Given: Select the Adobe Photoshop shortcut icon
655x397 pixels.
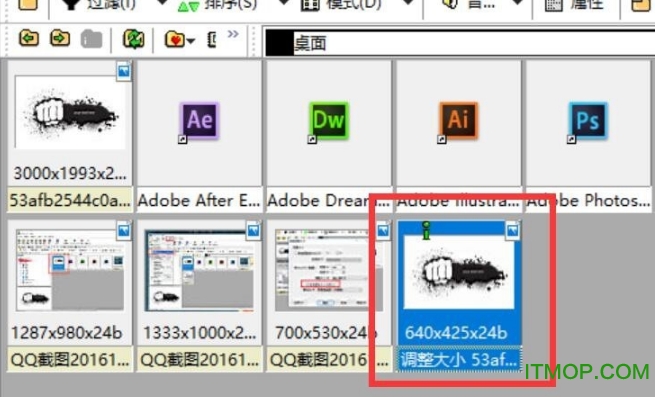Looking at the screenshot, I should pos(588,121).
